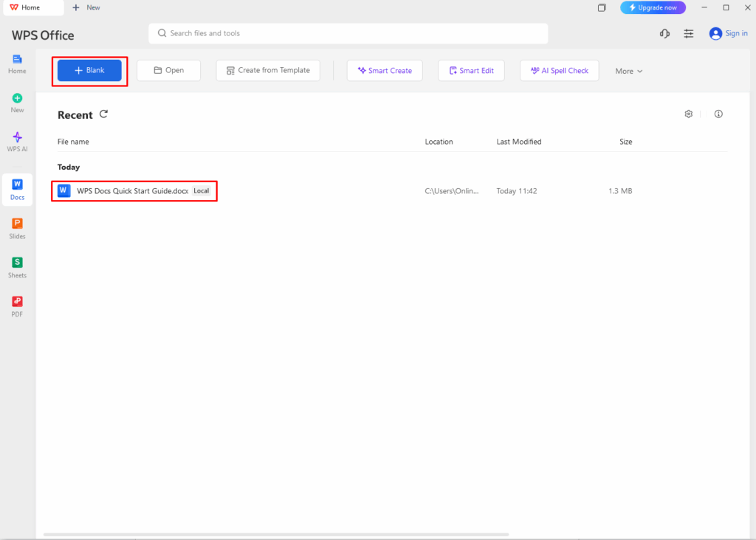
Task: Click the Search files and tools field
Action: coord(347,33)
